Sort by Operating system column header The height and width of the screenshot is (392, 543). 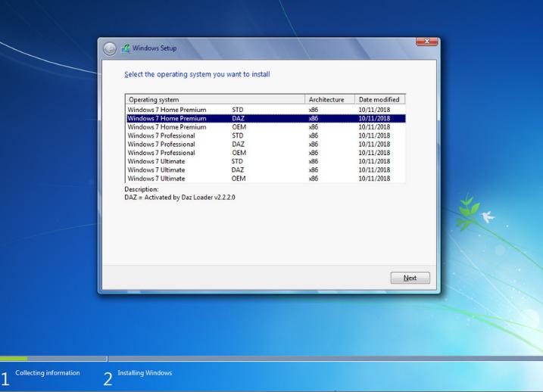pos(215,100)
